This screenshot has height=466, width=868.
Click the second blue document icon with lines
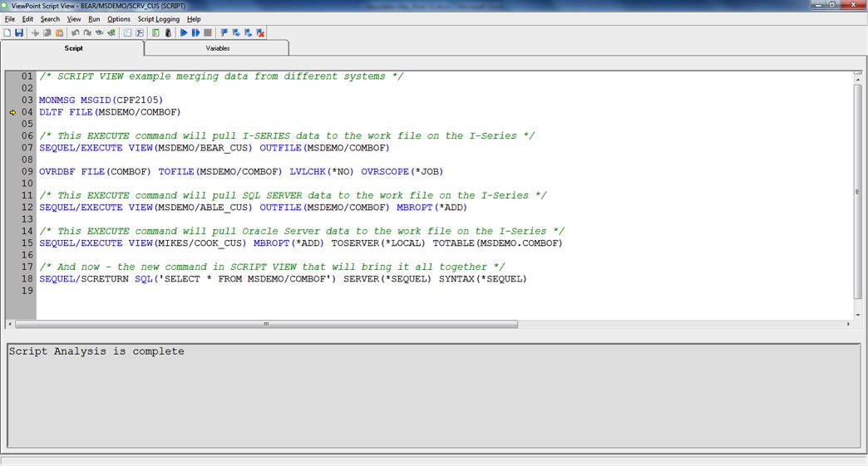(140, 33)
